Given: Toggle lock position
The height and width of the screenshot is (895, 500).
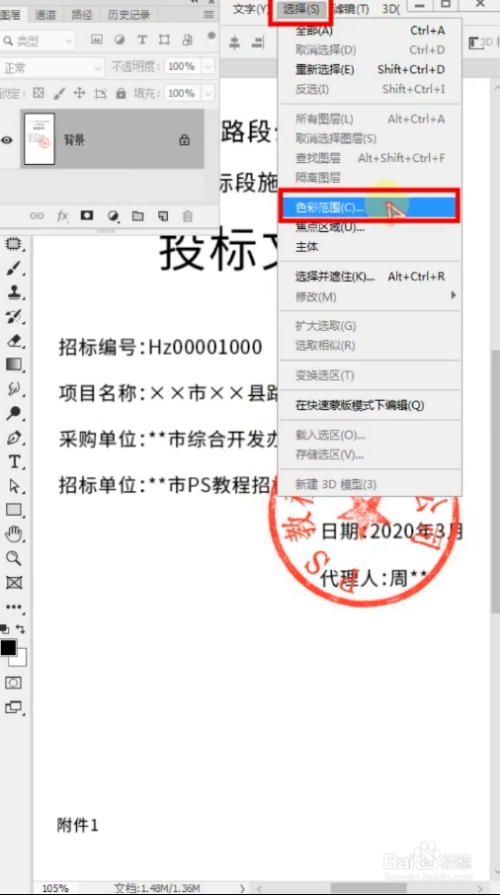Looking at the screenshot, I should pos(80,93).
